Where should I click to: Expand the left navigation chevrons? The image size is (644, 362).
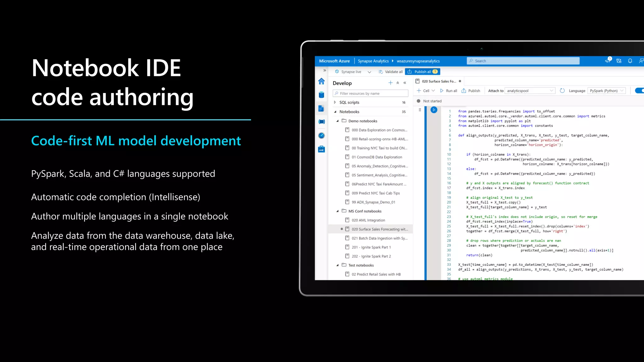325,70
